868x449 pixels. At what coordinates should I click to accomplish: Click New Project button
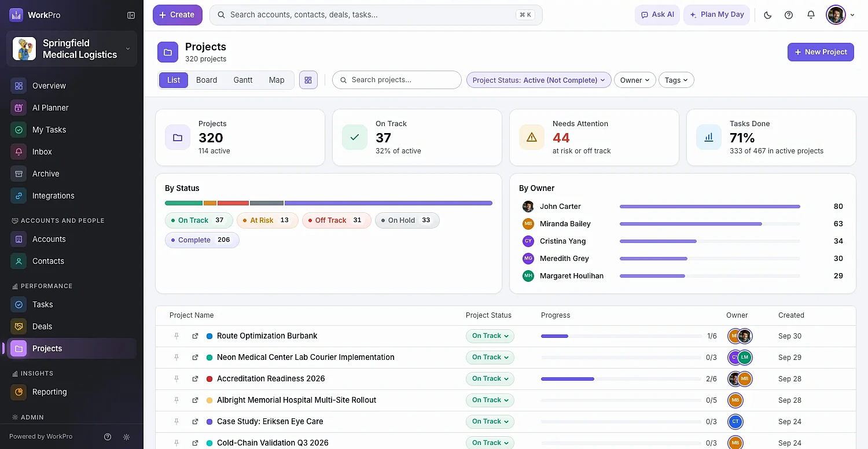[821, 52]
